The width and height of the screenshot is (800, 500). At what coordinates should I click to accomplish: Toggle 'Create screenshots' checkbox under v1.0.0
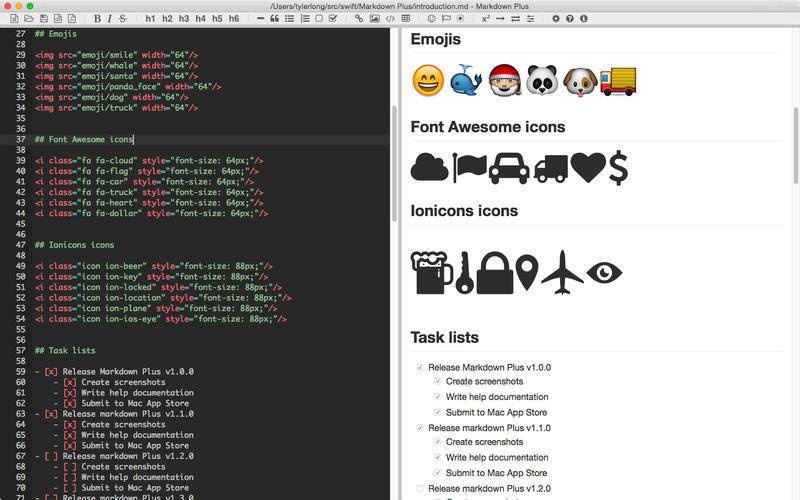(437, 381)
